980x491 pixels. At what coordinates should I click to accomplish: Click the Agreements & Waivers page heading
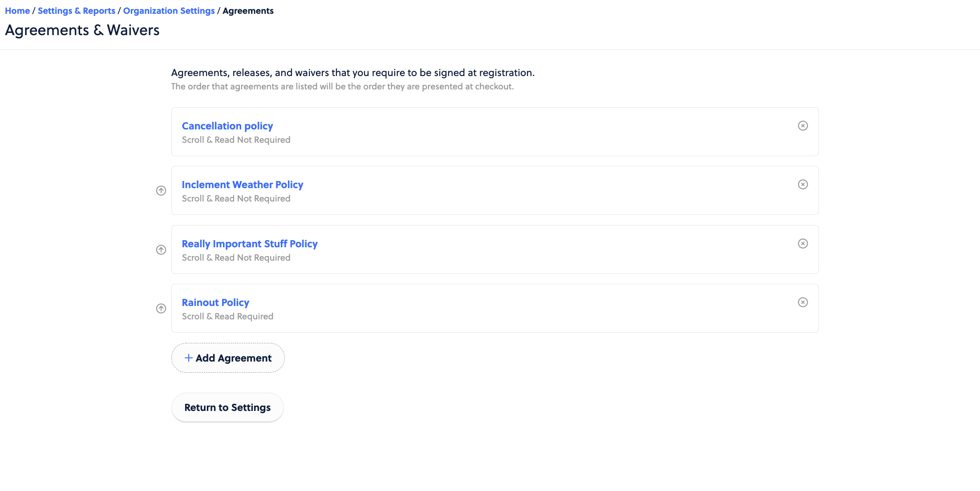click(x=82, y=30)
